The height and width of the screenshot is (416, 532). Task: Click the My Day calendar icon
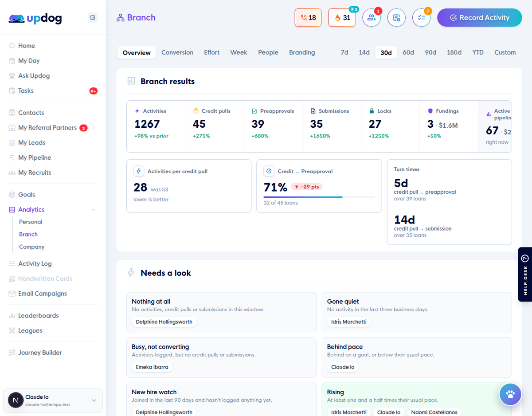pyautogui.click(x=12, y=61)
